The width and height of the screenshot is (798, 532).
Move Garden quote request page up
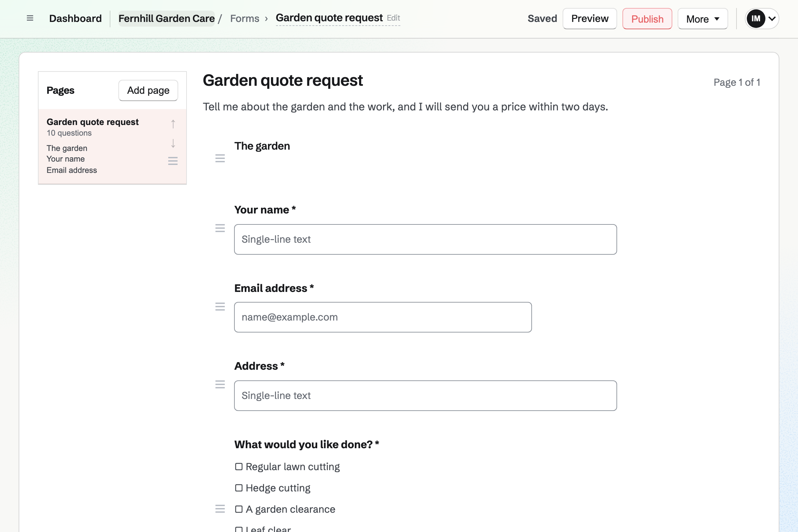[173, 124]
